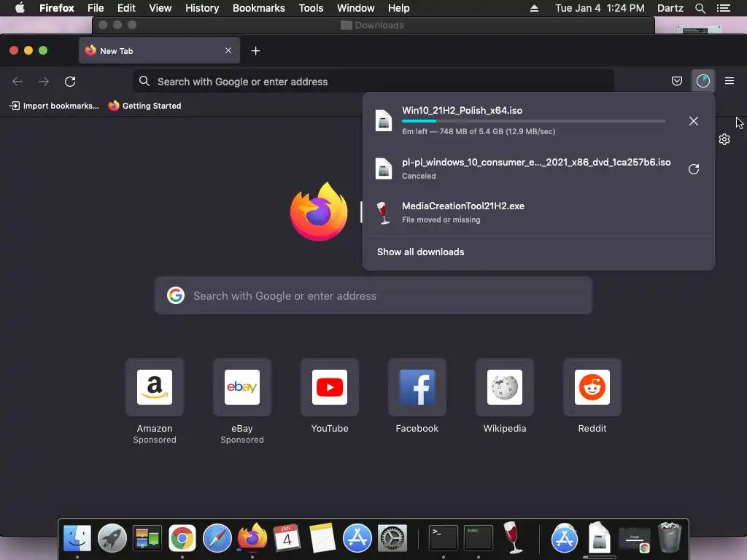747x560 pixels.
Task: Click the Save to Pocket icon
Action: [676, 81]
